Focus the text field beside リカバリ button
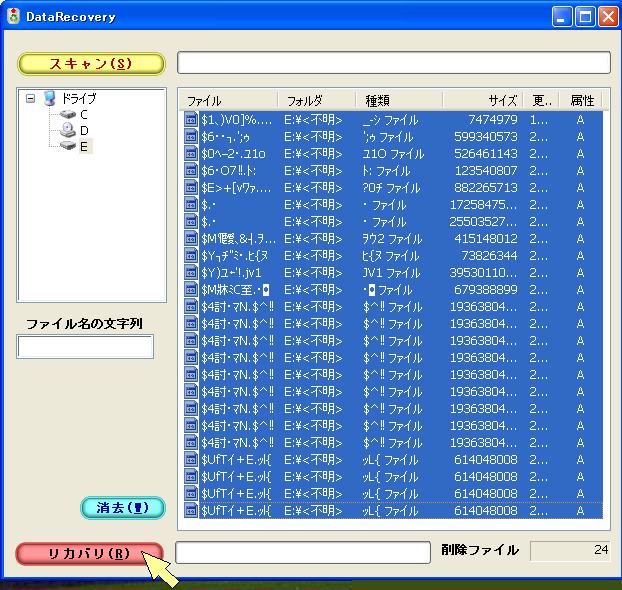 click(x=302, y=552)
